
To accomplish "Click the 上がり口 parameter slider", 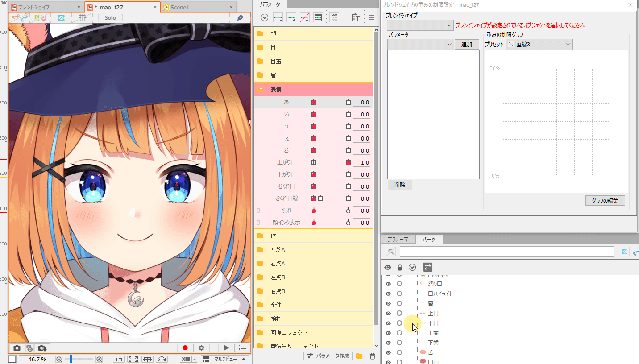I will click(331, 162).
